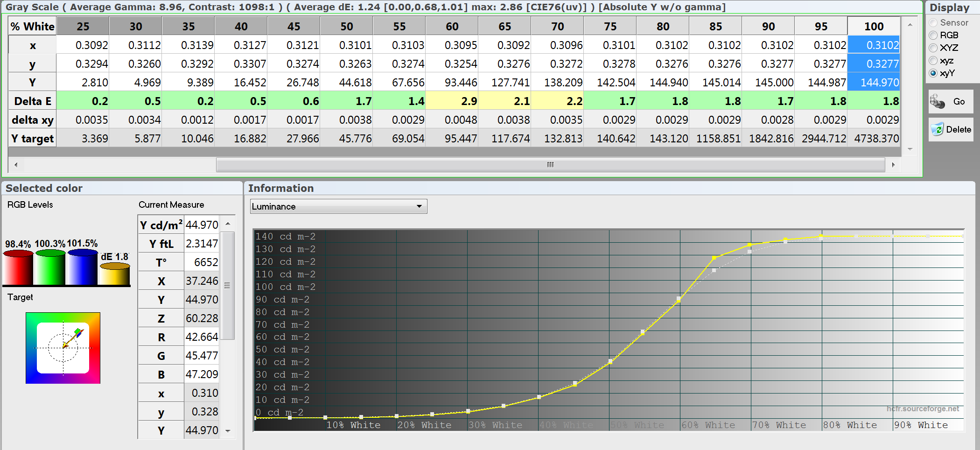Select the 75 % White column header

(x=610, y=26)
